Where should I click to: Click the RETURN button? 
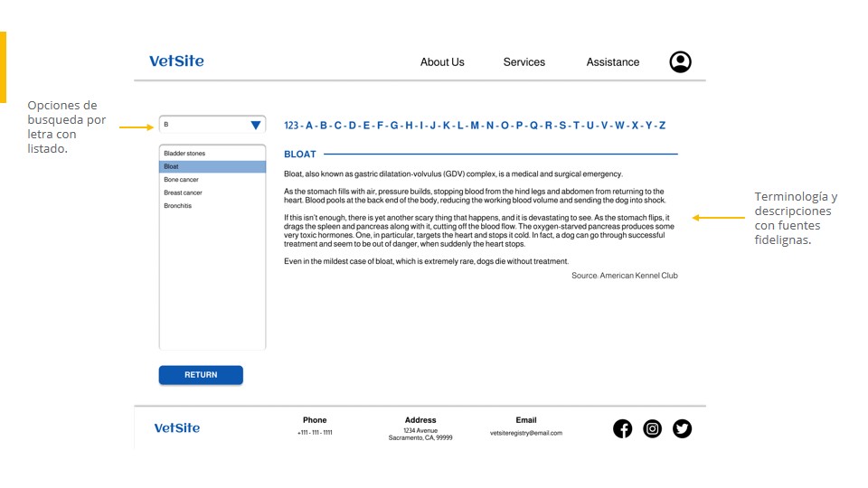[x=201, y=374]
